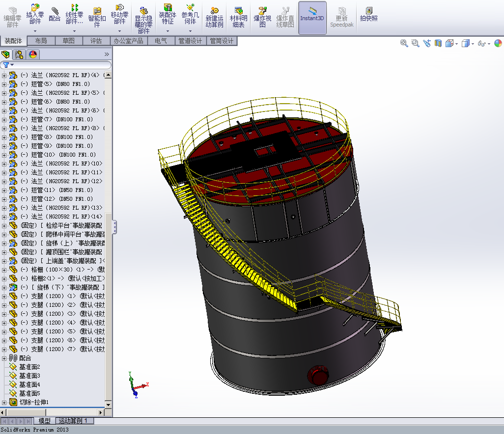Open the ConfigurationManager tab icon
Viewport: 504px width, 434px height.
[x=19, y=54]
